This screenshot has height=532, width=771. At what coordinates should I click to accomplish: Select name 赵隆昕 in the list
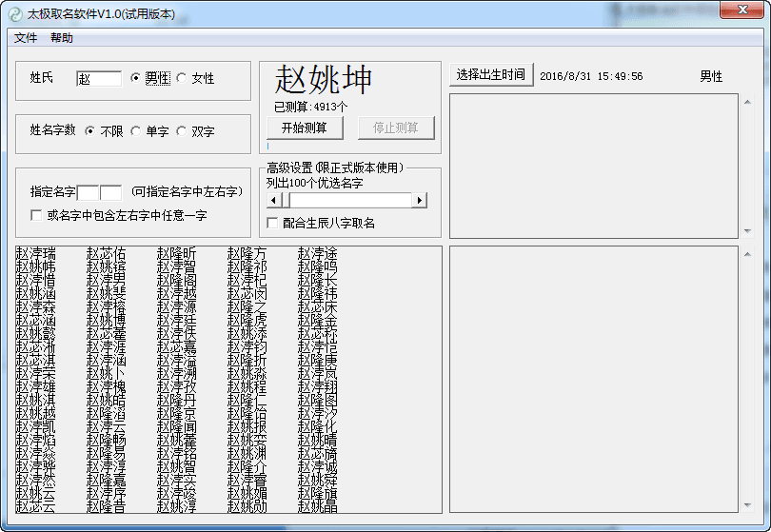pos(176,254)
